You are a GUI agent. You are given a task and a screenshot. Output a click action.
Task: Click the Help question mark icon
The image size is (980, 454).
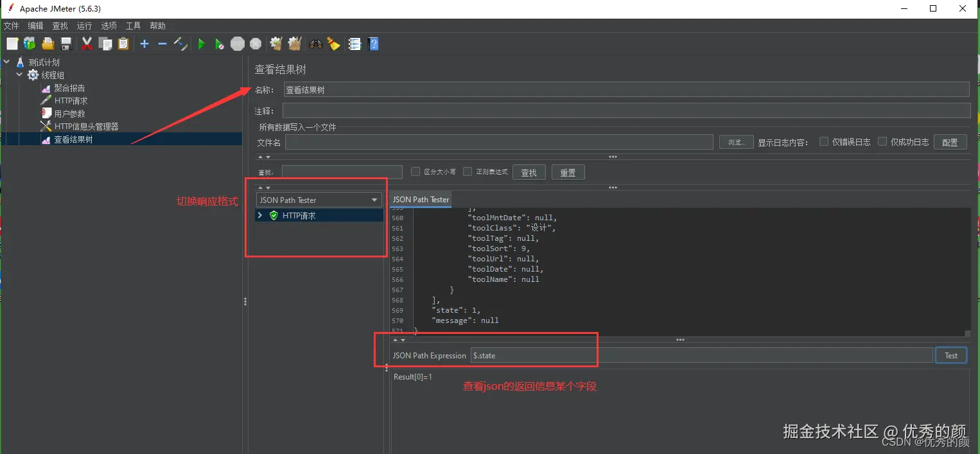point(374,44)
